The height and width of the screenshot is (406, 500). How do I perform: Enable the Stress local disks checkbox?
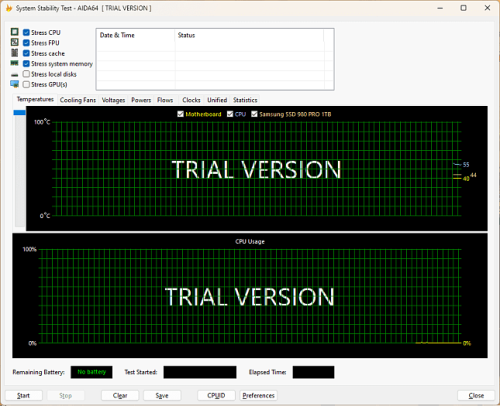pyautogui.click(x=26, y=74)
